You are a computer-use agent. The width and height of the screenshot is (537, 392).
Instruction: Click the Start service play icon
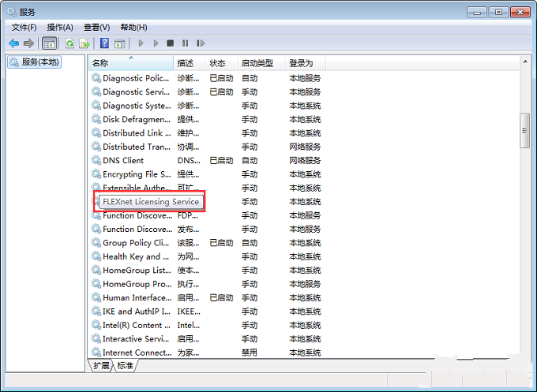[x=141, y=43]
